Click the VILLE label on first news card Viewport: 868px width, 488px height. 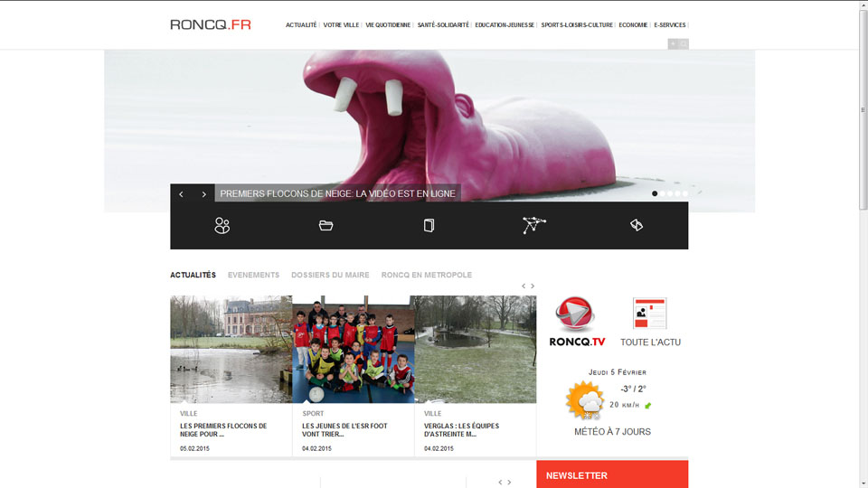tap(189, 413)
